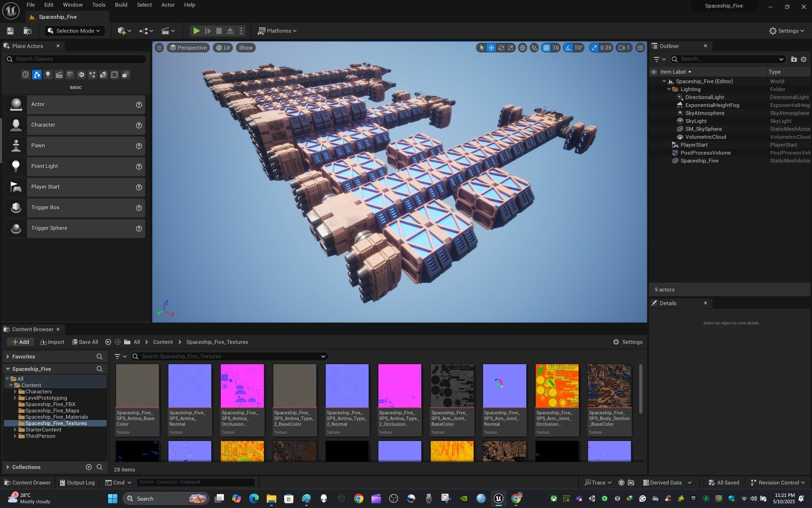This screenshot has width=812, height=508.
Task: Click the Outliner new folder icon
Action: click(x=794, y=59)
